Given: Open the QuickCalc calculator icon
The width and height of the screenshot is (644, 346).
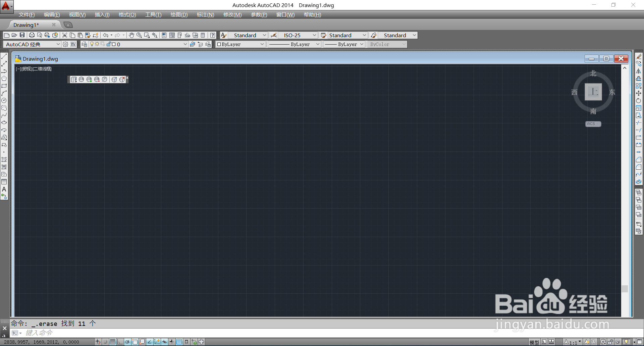Looking at the screenshot, I should click(x=203, y=35).
